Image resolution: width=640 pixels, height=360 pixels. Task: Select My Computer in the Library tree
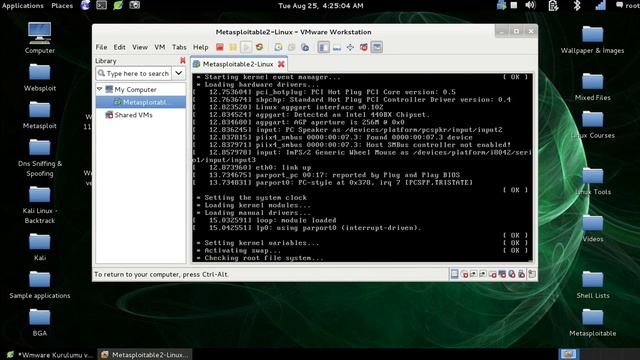click(135, 89)
